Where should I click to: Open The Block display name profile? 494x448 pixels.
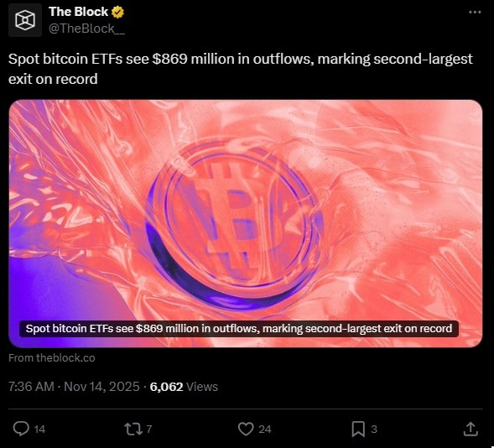coord(79,12)
